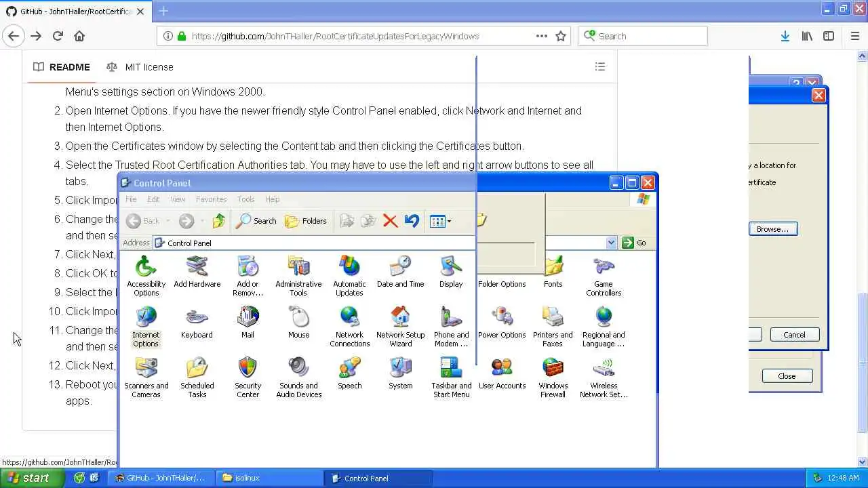Open Add or Remove Programs icon
This screenshot has height=488, width=868.
[x=248, y=276]
